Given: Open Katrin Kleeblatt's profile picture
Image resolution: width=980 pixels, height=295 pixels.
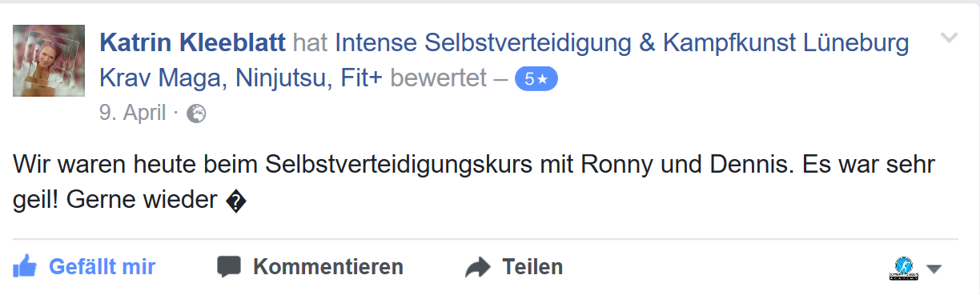Looking at the screenshot, I should [49, 60].
